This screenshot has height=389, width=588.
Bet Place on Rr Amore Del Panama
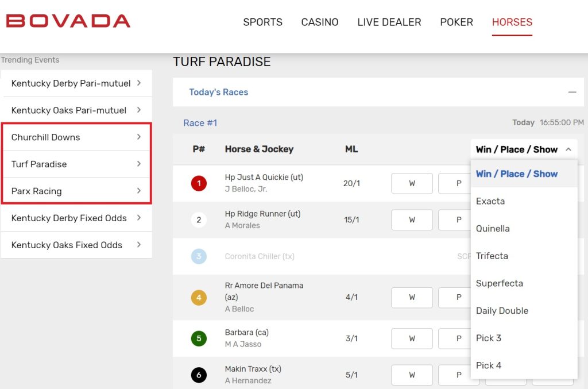[455, 298]
